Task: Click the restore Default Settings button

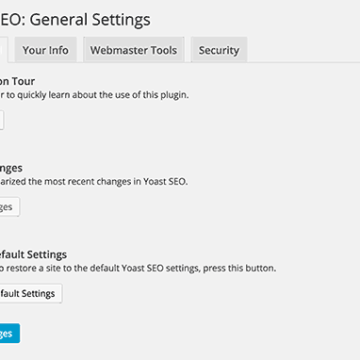Action: [x=31, y=294]
